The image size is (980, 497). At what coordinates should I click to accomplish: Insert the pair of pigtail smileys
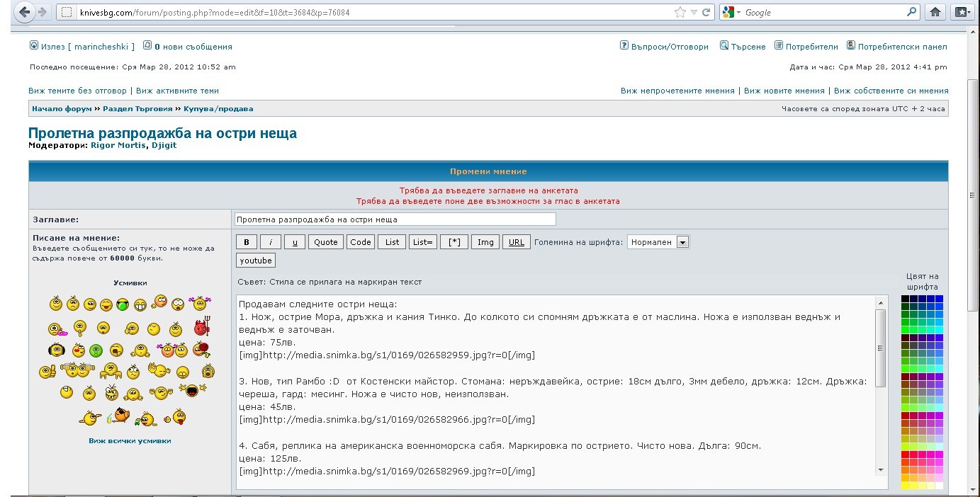click(173, 350)
